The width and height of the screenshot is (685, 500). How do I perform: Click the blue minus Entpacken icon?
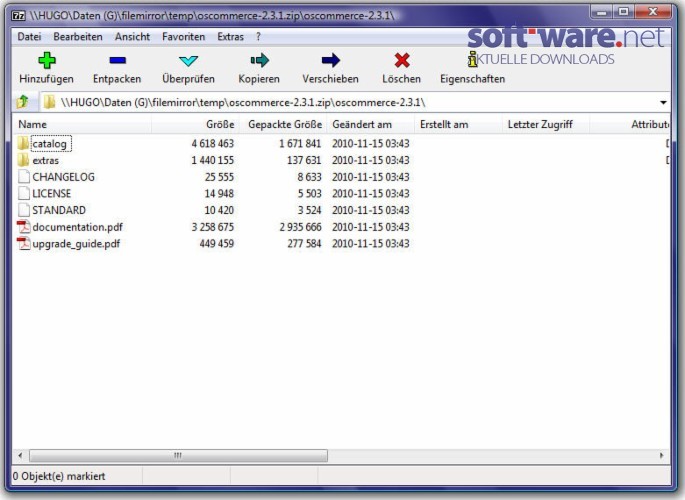[118, 60]
